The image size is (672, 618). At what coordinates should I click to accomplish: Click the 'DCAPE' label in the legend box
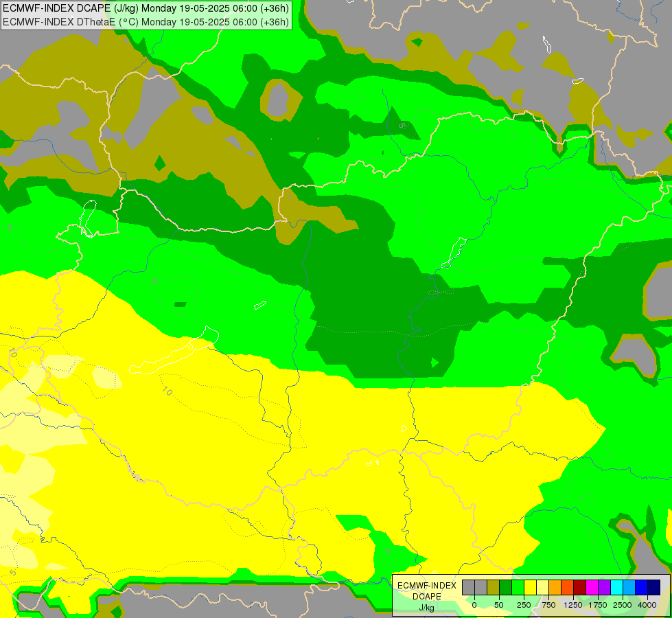click(426, 597)
